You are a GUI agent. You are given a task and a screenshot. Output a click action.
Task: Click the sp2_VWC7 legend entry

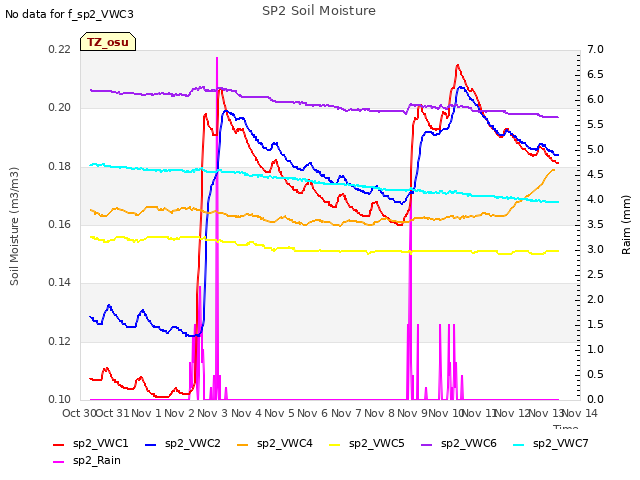[551, 443]
